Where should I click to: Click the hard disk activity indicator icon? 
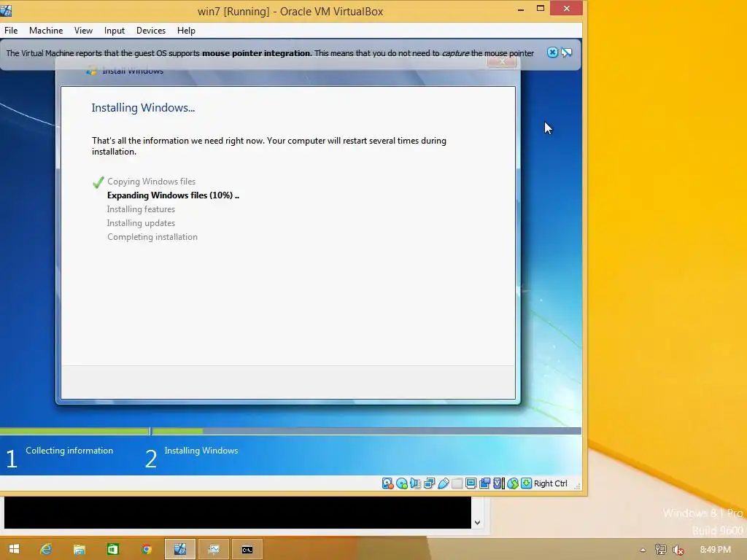pyautogui.click(x=388, y=483)
